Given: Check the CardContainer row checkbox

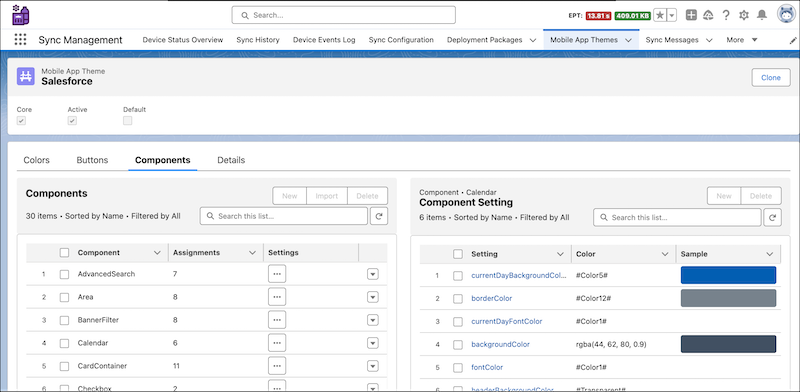Looking at the screenshot, I should (x=64, y=366).
